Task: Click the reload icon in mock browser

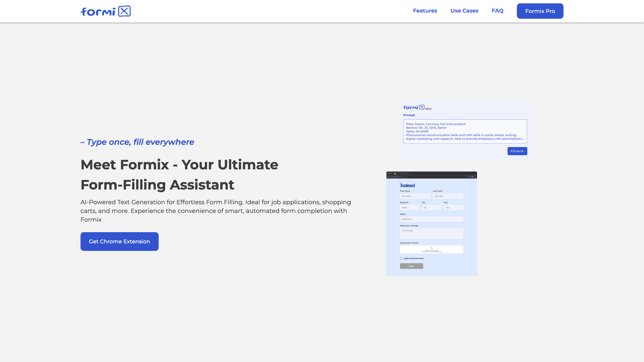Action: pos(394,177)
